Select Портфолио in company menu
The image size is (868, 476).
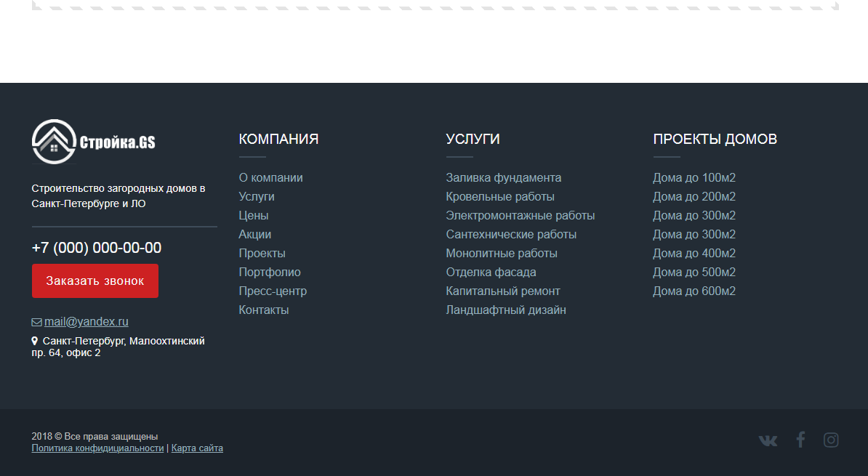269,272
